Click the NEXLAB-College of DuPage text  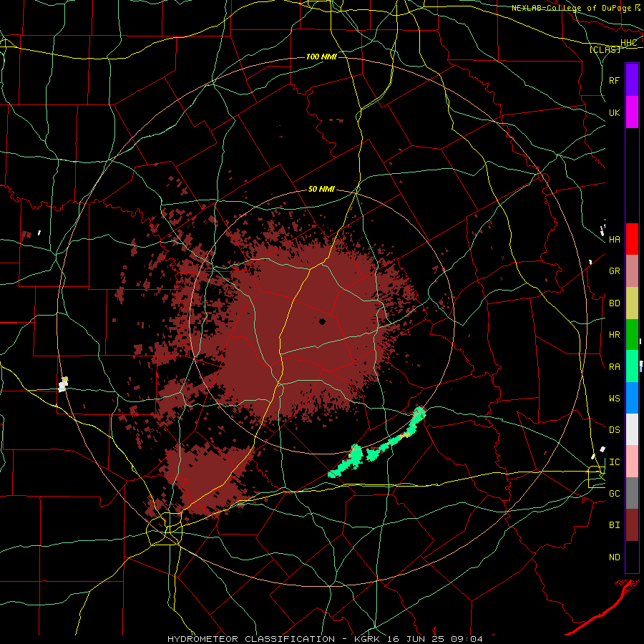571,8
